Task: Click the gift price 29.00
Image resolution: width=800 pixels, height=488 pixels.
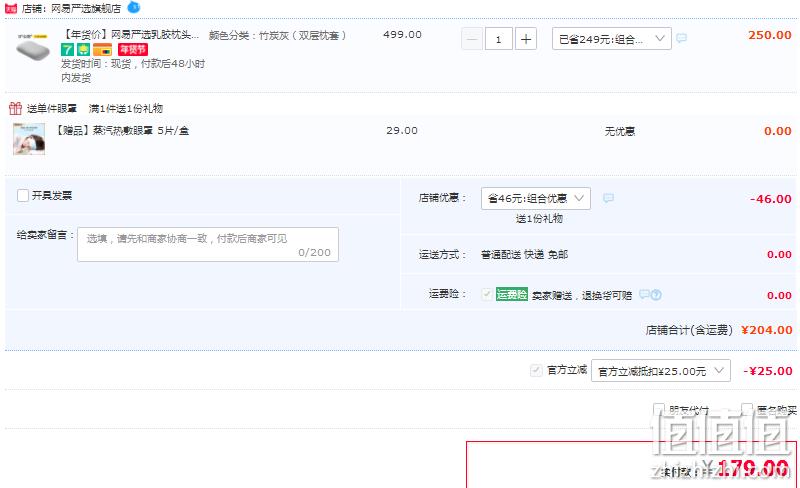Action: point(402,131)
